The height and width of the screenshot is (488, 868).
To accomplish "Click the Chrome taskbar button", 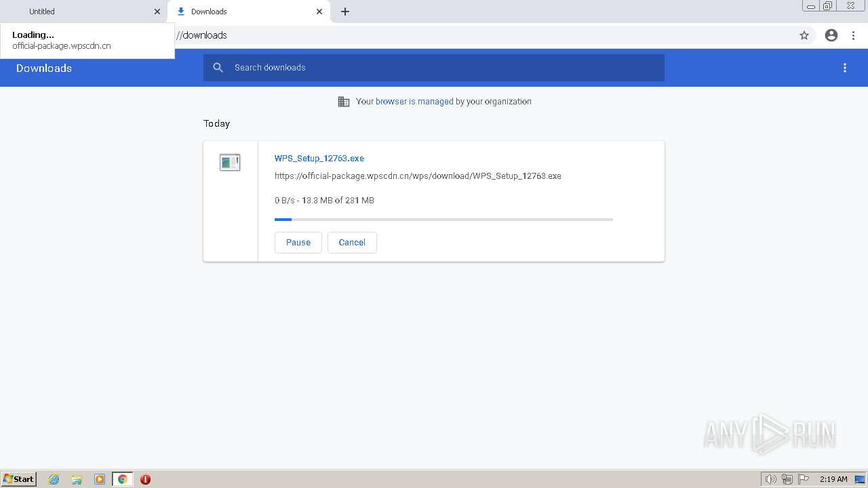I will pos(123,479).
